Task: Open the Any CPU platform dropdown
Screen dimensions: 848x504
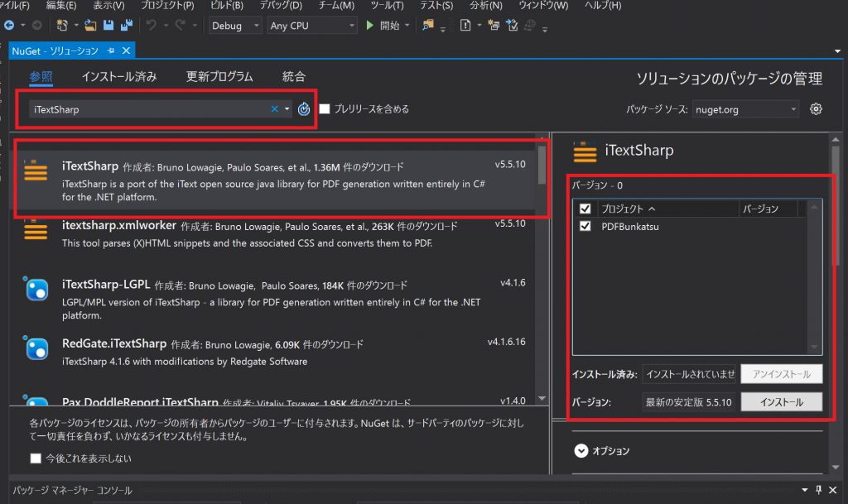Action: point(311,25)
